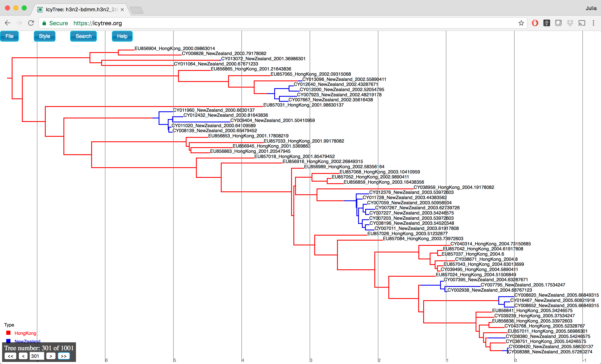Click the red HongKong legend swatch
The width and height of the screenshot is (601, 364).
pos(9,333)
